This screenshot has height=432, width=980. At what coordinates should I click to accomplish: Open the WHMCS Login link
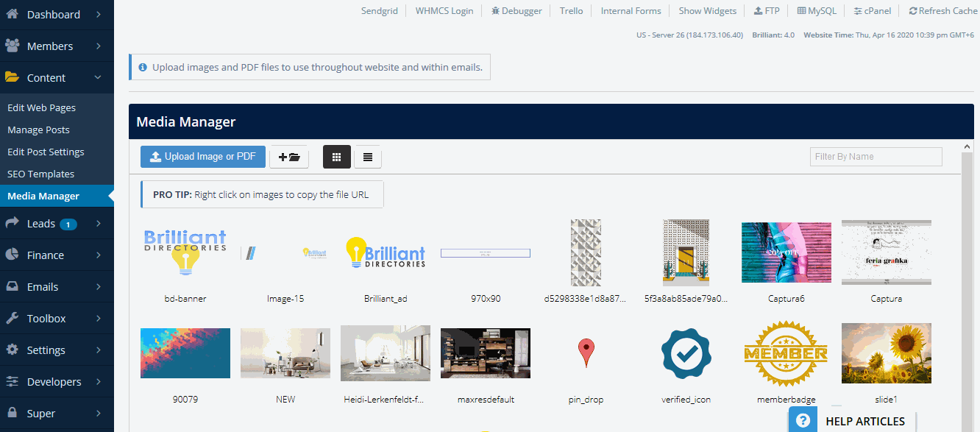(x=444, y=10)
